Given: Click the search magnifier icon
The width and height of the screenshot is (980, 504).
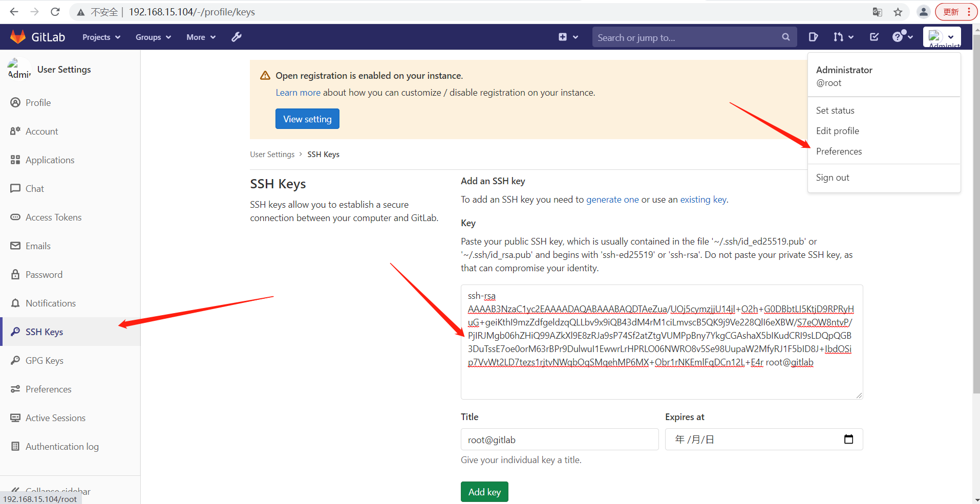Looking at the screenshot, I should tap(786, 37).
